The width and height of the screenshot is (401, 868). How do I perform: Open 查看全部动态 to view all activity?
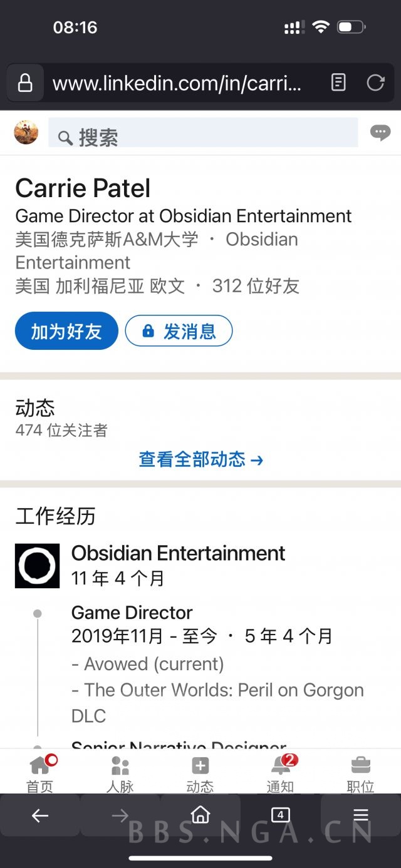(x=200, y=460)
